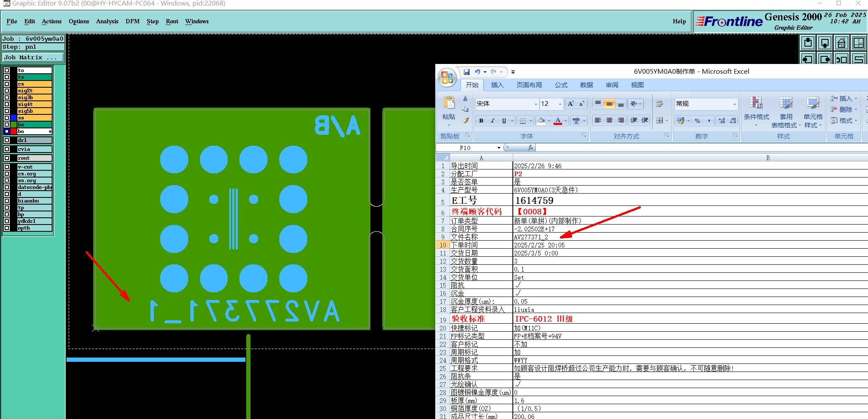The height and width of the screenshot is (419, 868).
Task: Open the Name Box dropdown arrow beside F10
Action: [x=499, y=148]
